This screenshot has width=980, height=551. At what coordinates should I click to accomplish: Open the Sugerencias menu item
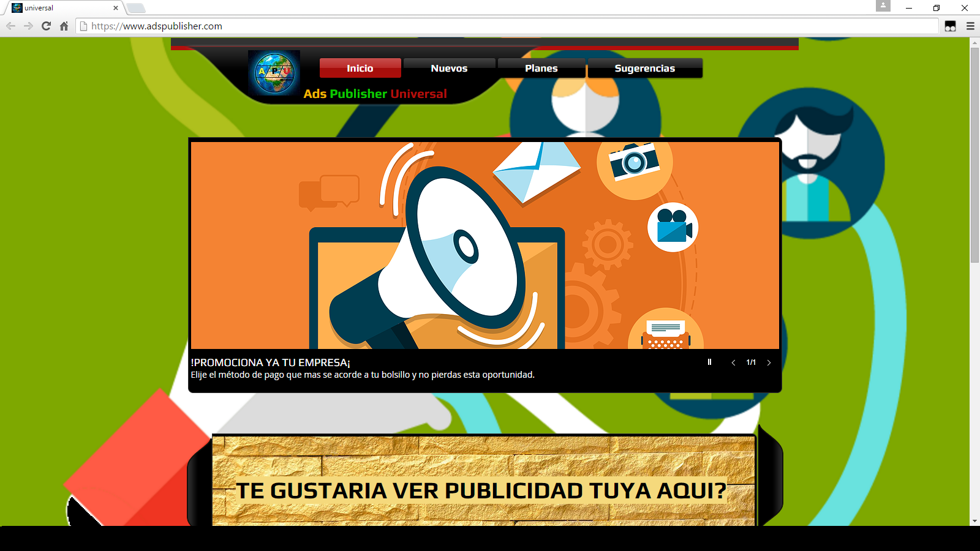tap(645, 68)
